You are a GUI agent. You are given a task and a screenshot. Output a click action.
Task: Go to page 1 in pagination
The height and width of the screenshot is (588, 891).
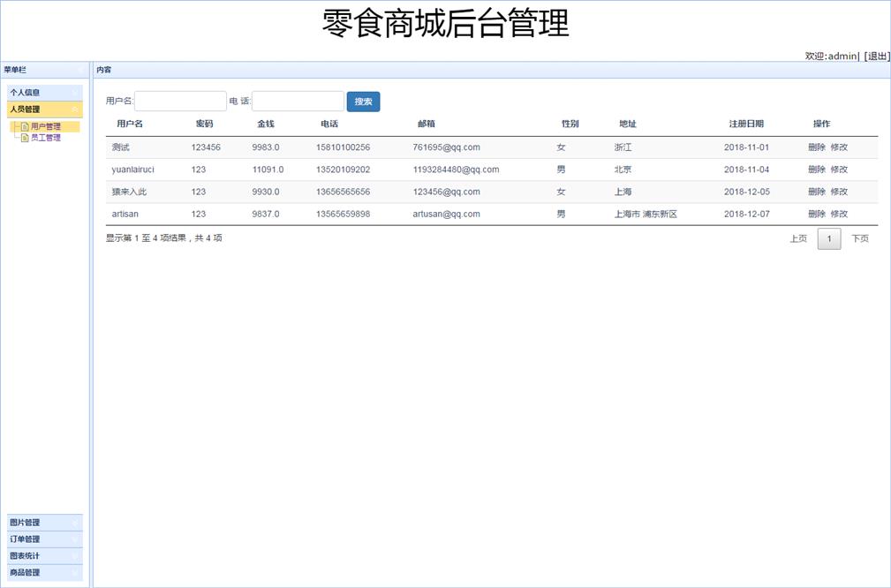[829, 238]
